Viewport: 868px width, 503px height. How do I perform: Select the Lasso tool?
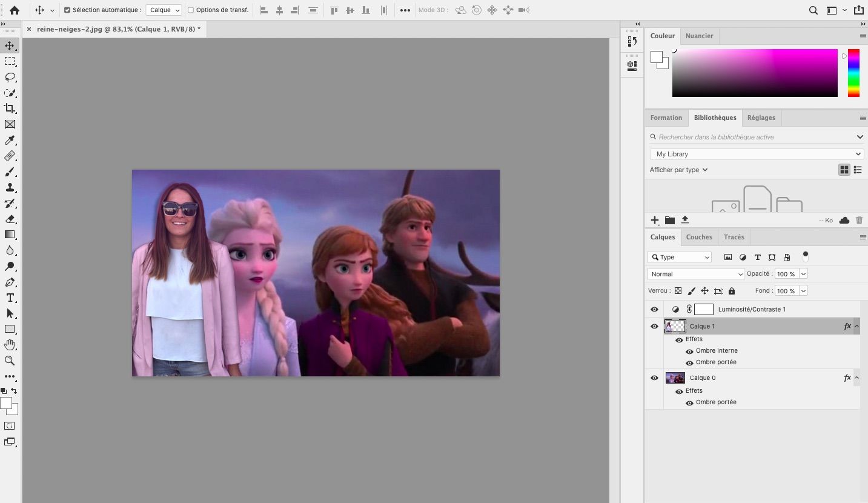pos(10,77)
